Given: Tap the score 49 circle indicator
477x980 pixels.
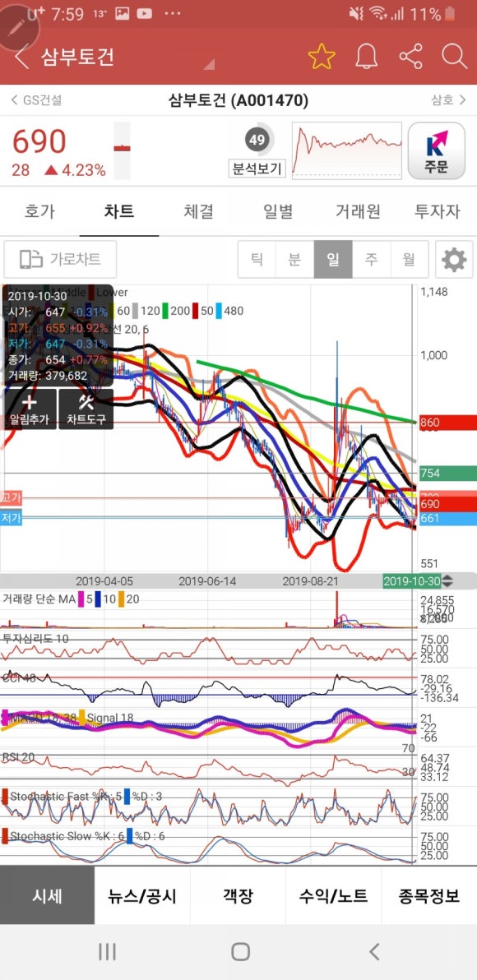Looking at the screenshot, I should pyautogui.click(x=257, y=140).
